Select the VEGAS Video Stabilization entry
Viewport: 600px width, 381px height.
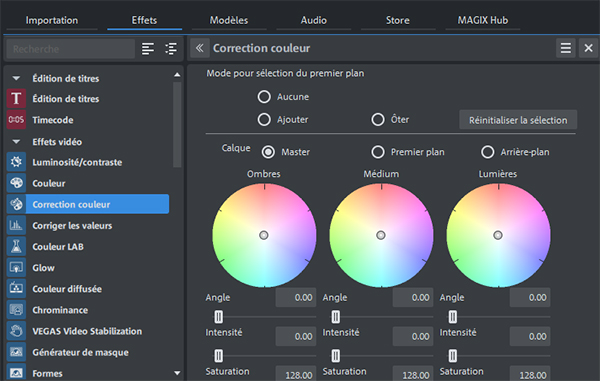pos(88,331)
